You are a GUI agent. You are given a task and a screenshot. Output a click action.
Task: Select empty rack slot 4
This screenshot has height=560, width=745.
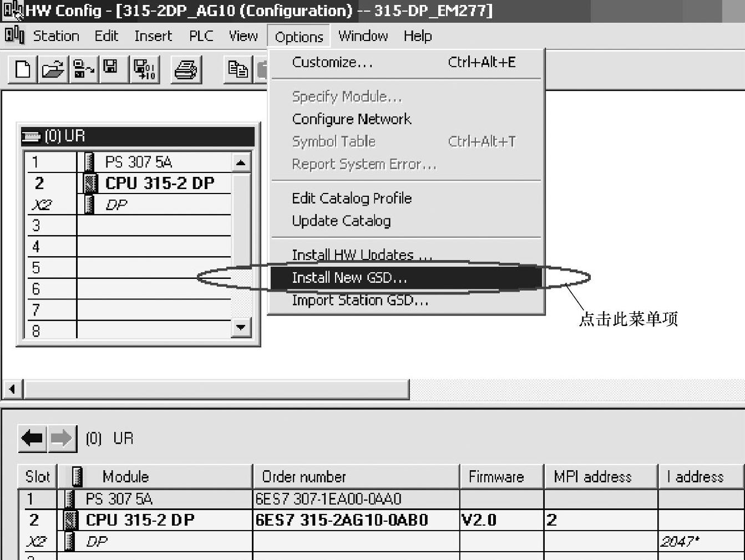click(129, 246)
